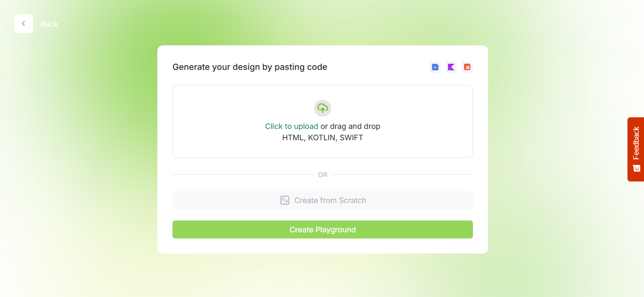Select the red Swift icon
The width and height of the screenshot is (644, 297).
point(467,67)
